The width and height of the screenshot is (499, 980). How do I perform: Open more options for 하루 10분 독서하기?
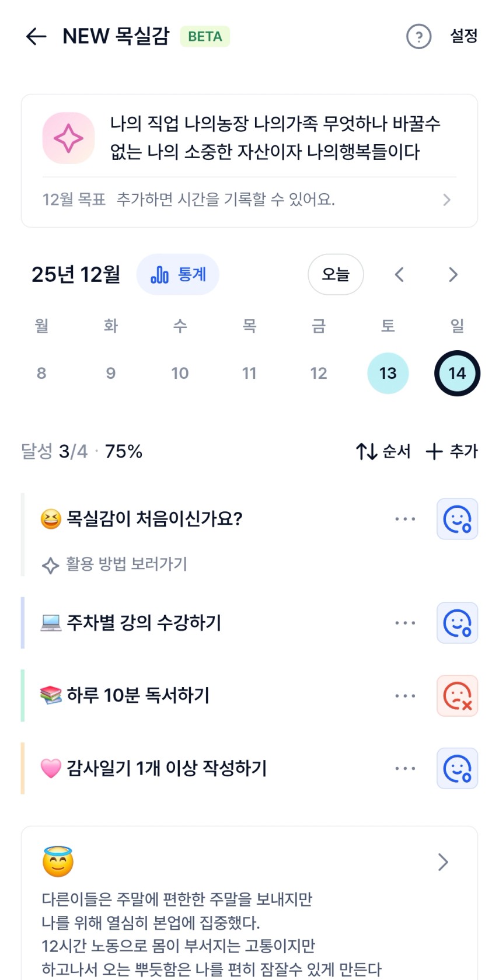tap(405, 696)
